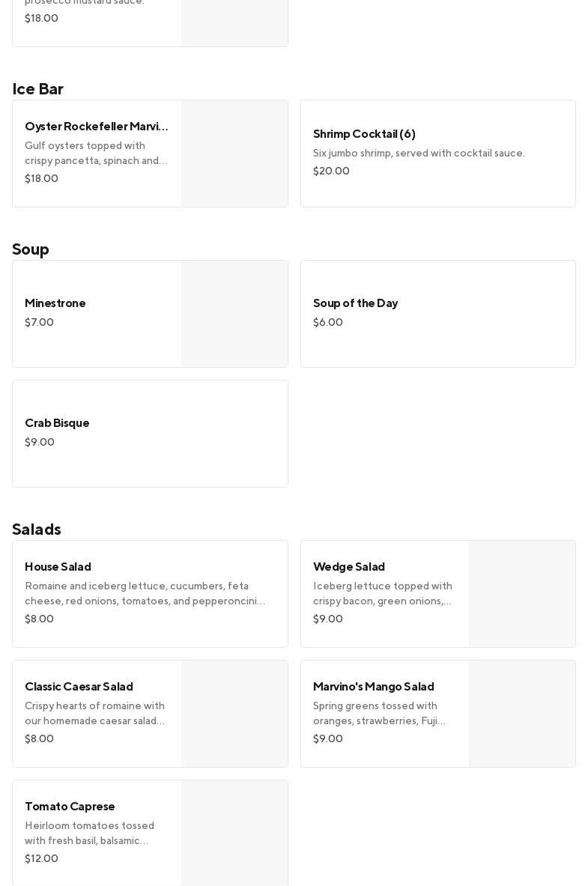Click the Ice Bar section heading
This screenshot has width=588, height=886.
37,89
